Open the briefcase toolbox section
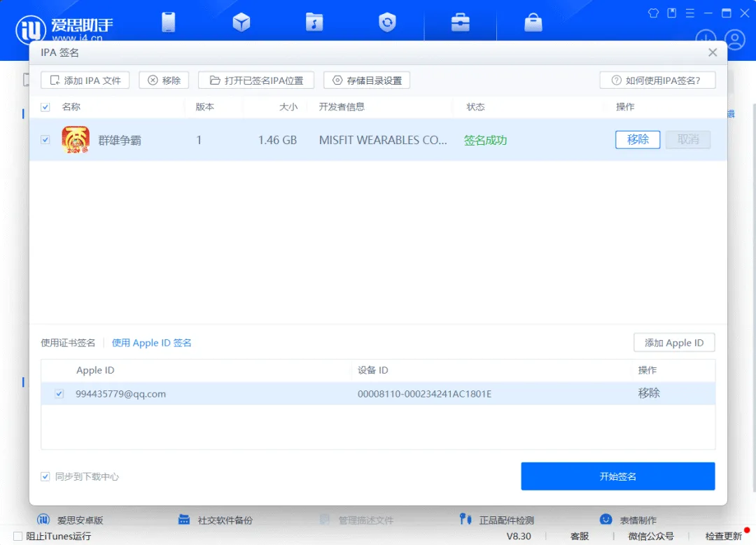The height and width of the screenshot is (545, 756). (460, 22)
